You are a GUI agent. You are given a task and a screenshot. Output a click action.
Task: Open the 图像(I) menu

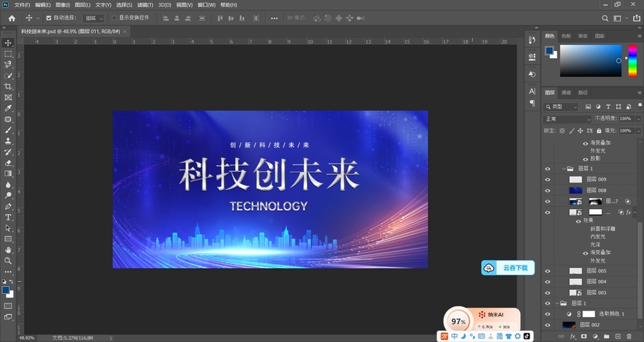(x=62, y=5)
